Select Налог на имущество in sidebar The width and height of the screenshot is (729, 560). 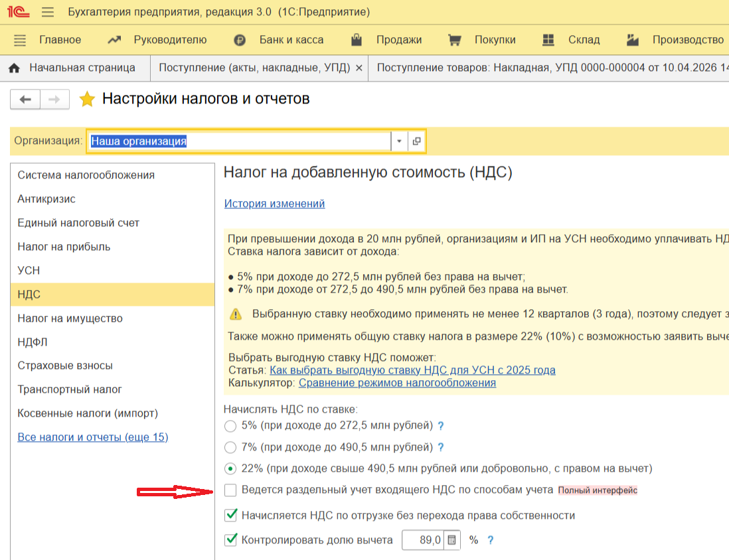coord(112,318)
